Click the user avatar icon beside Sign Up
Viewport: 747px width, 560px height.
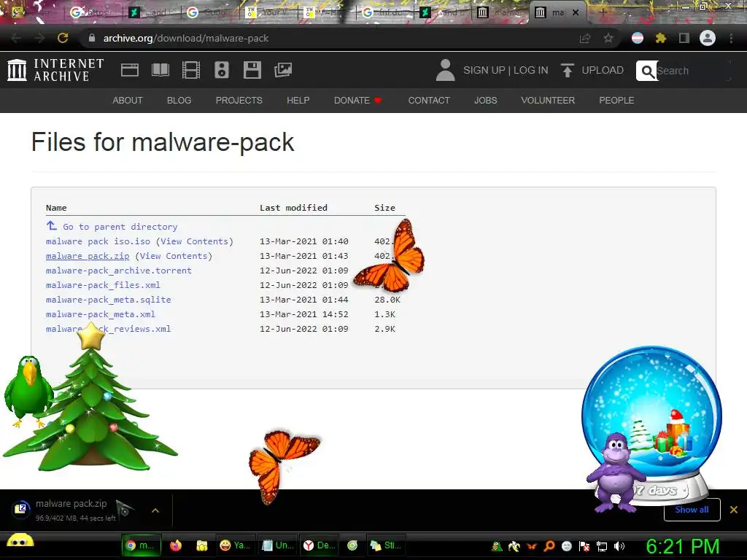coord(446,70)
